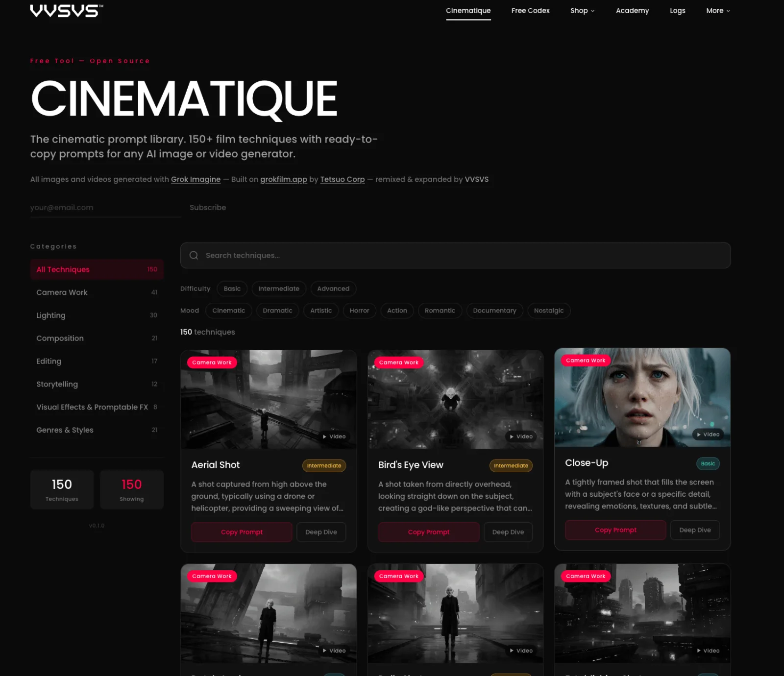Play video badge on Aerial Shot card

tap(334, 436)
